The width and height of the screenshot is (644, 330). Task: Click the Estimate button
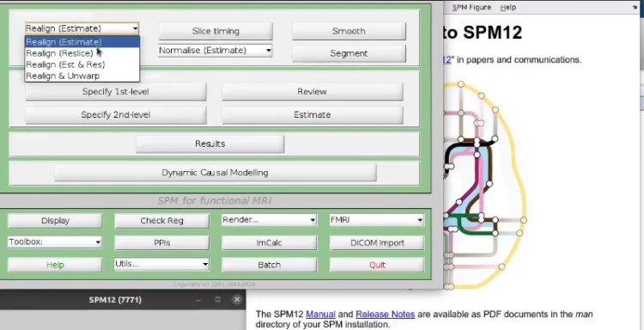tap(313, 115)
